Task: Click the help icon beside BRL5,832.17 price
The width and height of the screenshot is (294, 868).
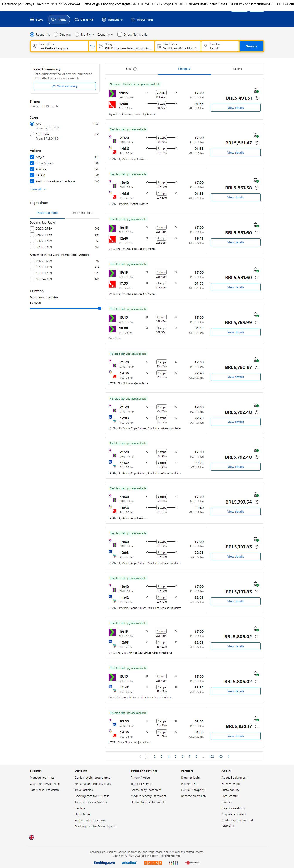Action: 257,726
